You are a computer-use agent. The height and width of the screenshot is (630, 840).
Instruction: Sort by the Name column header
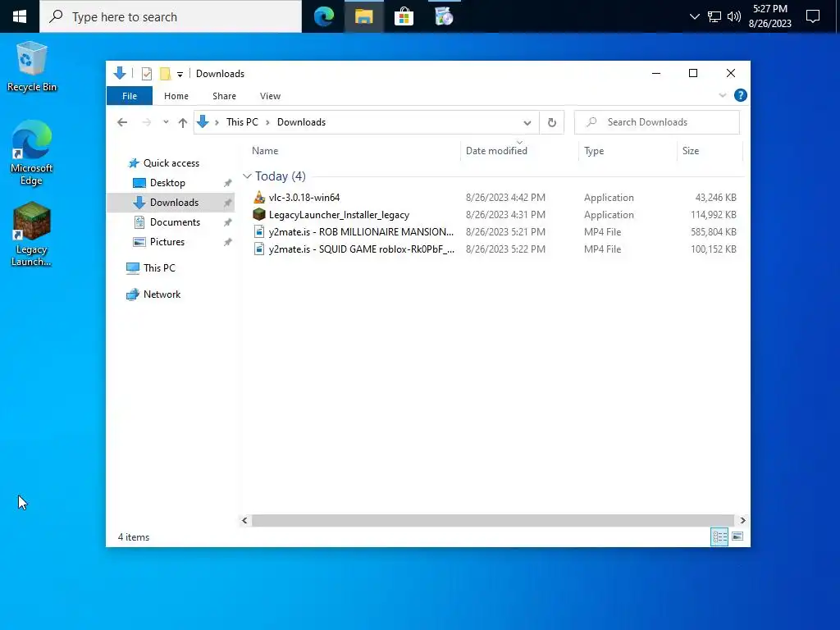click(x=356, y=151)
